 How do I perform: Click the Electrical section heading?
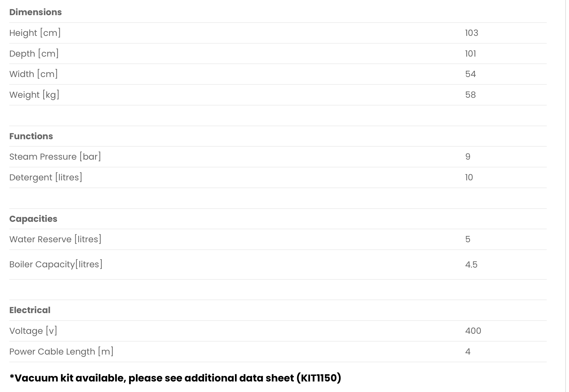coord(30,310)
